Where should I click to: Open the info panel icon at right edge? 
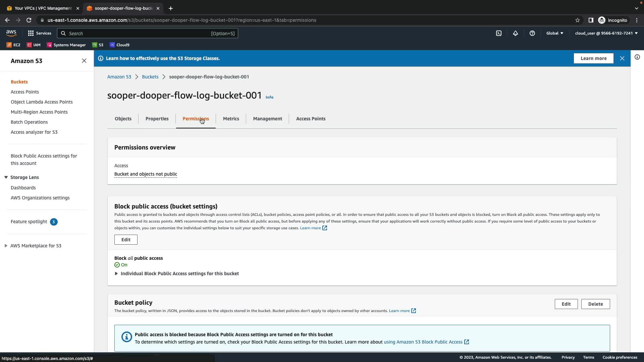click(x=637, y=57)
